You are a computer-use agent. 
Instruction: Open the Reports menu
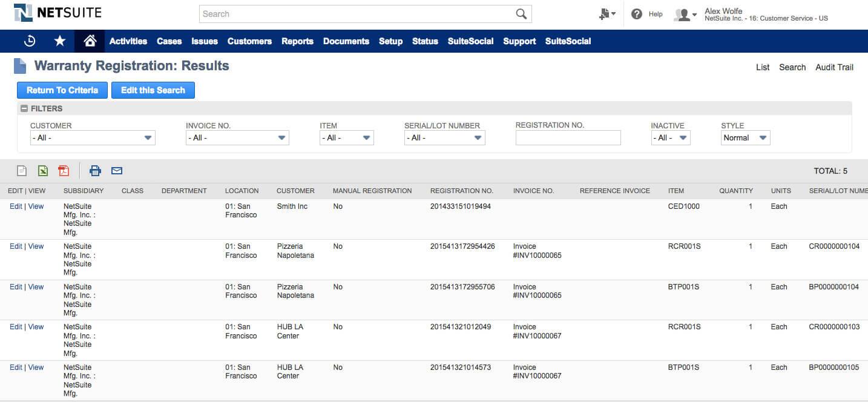(x=297, y=41)
